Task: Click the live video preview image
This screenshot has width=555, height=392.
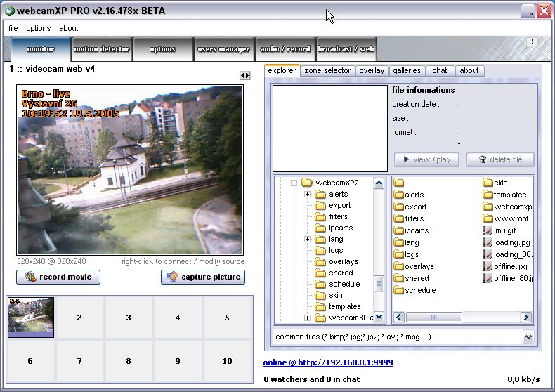Action: 130,170
